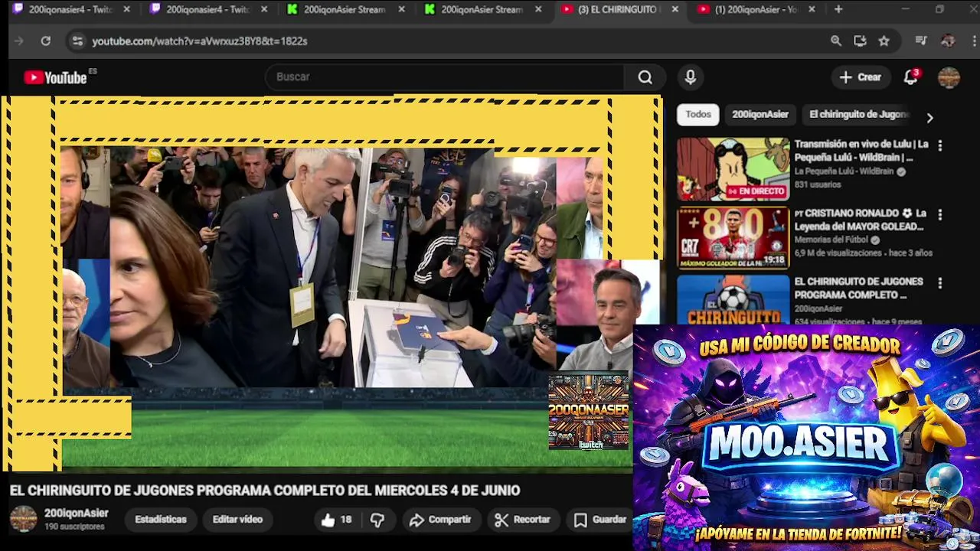Image resolution: width=980 pixels, height=551 pixels.
Task: Click the main video player area
Action: (331, 283)
